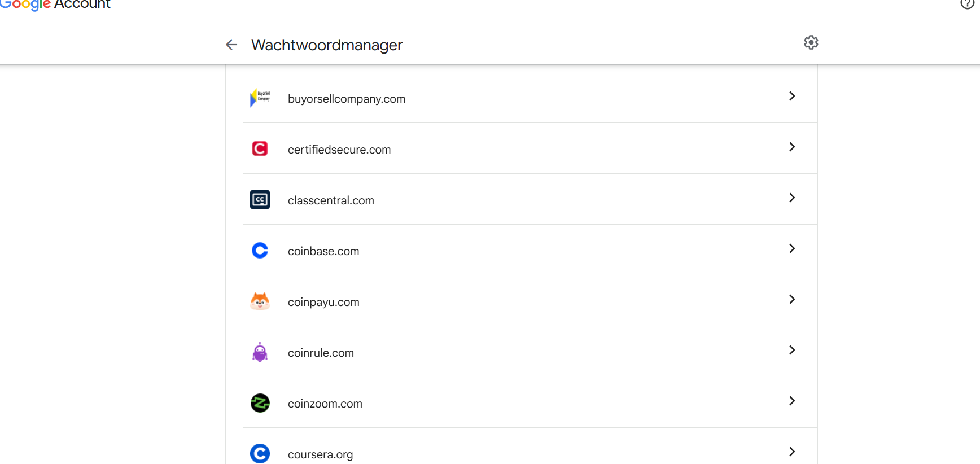This screenshot has height=464, width=980.
Task: Click the coinpayu.com fox icon
Action: pos(260,301)
